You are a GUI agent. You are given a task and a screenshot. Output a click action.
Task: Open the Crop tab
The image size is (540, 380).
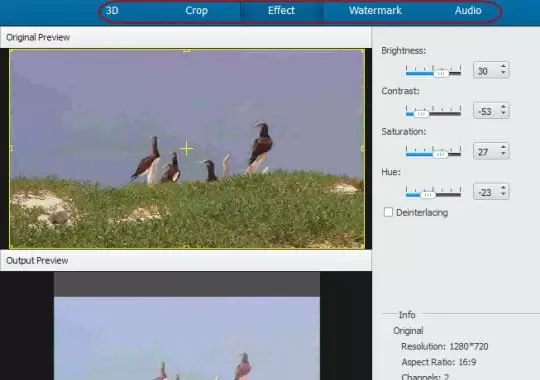(x=196, y=11)
